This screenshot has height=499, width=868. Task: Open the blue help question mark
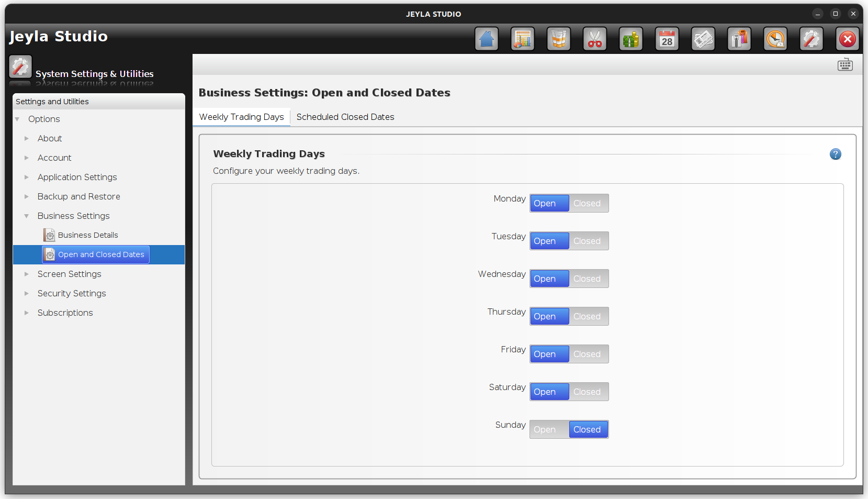836,154
